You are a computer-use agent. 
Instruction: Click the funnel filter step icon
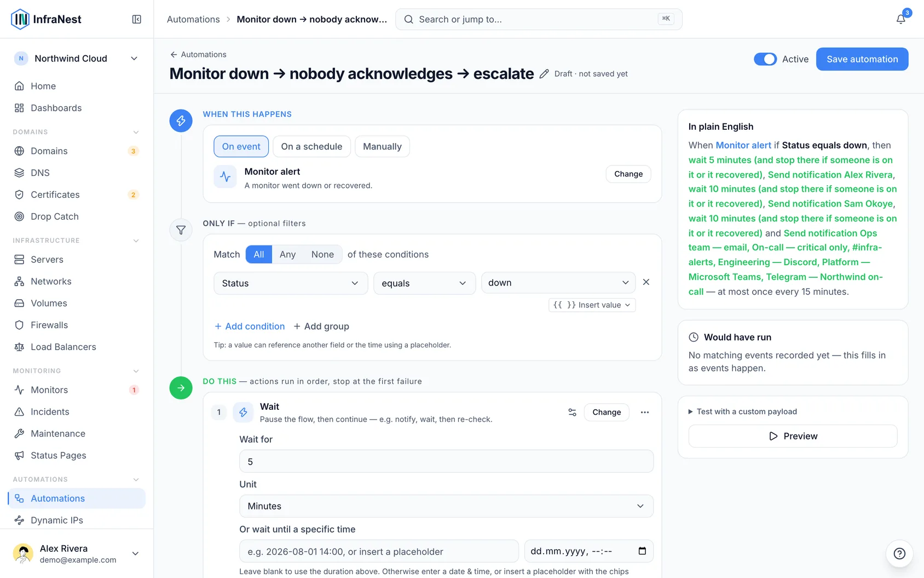click(x=181, y=230)
